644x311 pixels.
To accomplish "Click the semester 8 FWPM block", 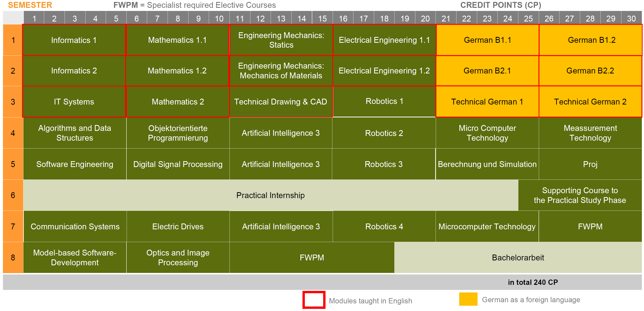I will [312, 257].
